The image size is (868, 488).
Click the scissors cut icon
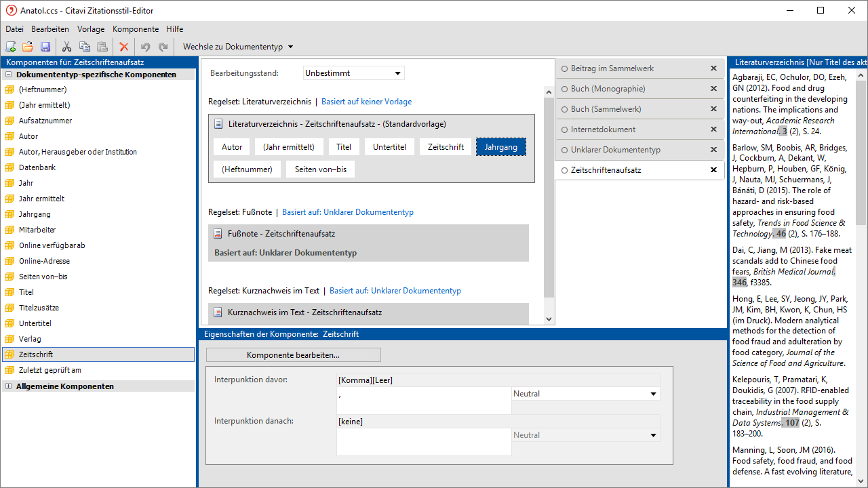(66, 47)
